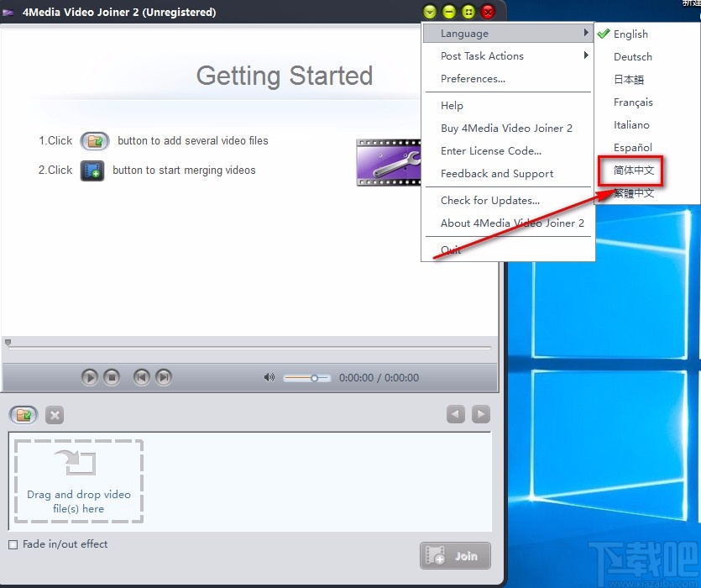Mute audio with the speaker icon
This screenshot has height=588, width=701.
point(269,378)
